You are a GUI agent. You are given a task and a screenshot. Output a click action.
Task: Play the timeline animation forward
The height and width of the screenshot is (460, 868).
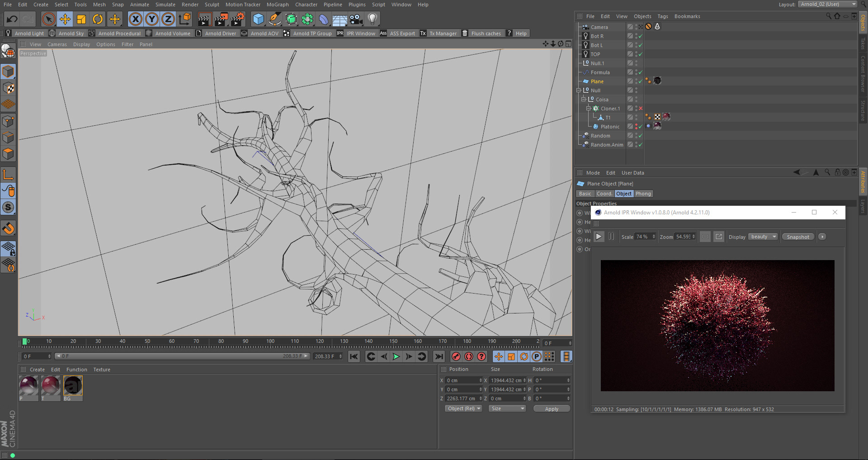point(396,356)
